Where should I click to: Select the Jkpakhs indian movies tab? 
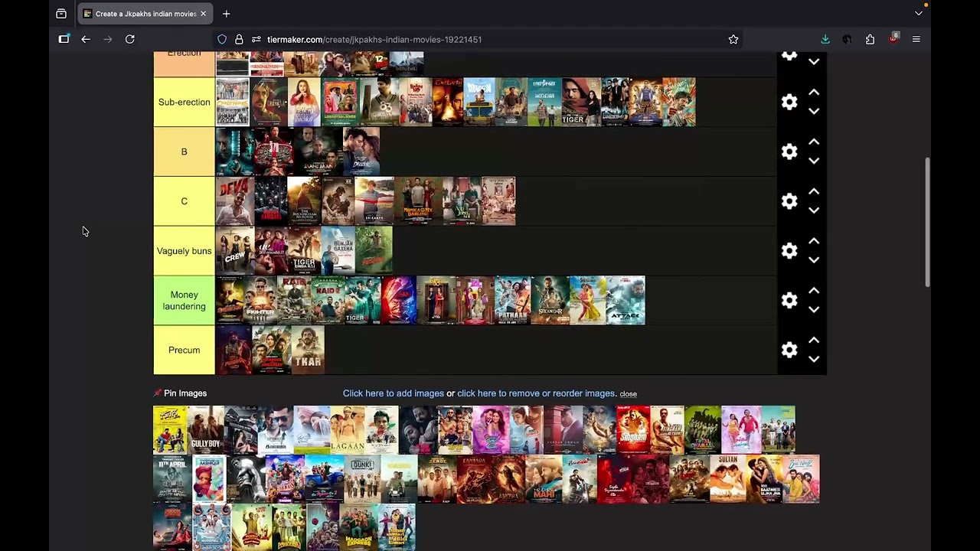pos(144,14)
